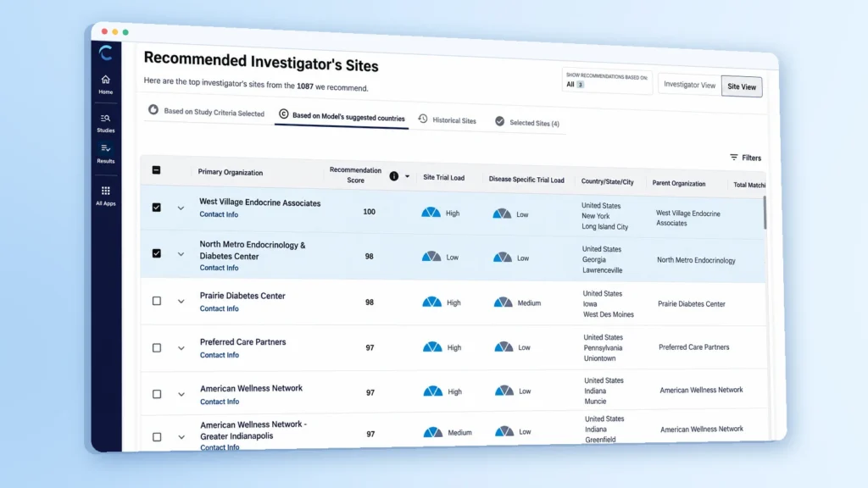Expand the Preferred Care Partners row
This screenshot has width=868, height=488.
pos(181,348)
